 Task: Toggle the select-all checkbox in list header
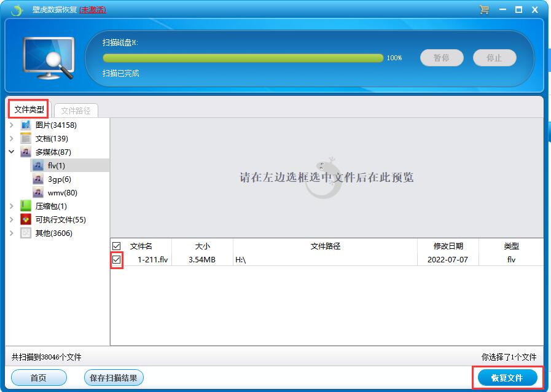[116, 245]
